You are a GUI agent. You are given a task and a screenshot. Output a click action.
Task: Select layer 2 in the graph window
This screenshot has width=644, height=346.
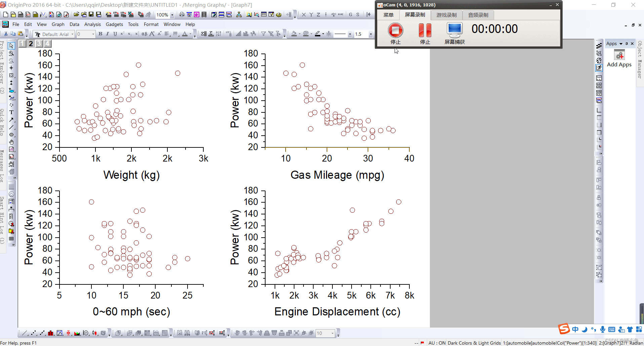click(x=31, y=43)
